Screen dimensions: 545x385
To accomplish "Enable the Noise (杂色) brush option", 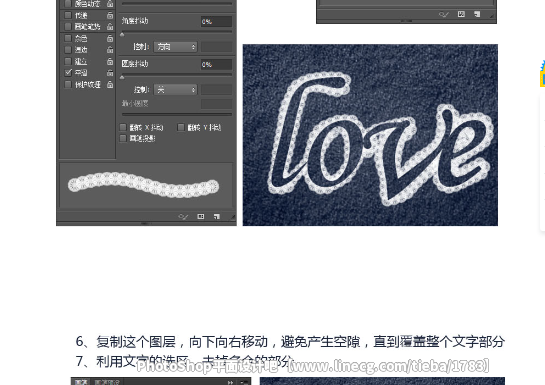I will (68, 38).
